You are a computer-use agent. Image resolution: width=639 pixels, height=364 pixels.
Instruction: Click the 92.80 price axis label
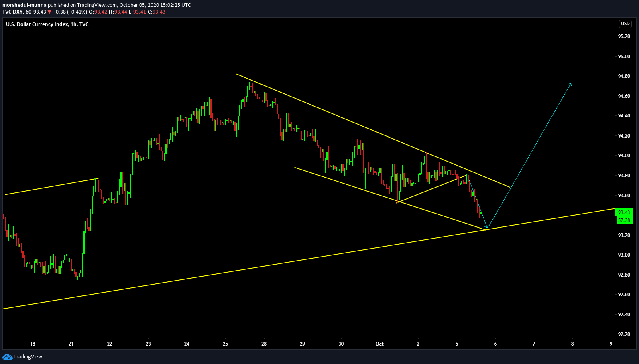pos(624,275)
